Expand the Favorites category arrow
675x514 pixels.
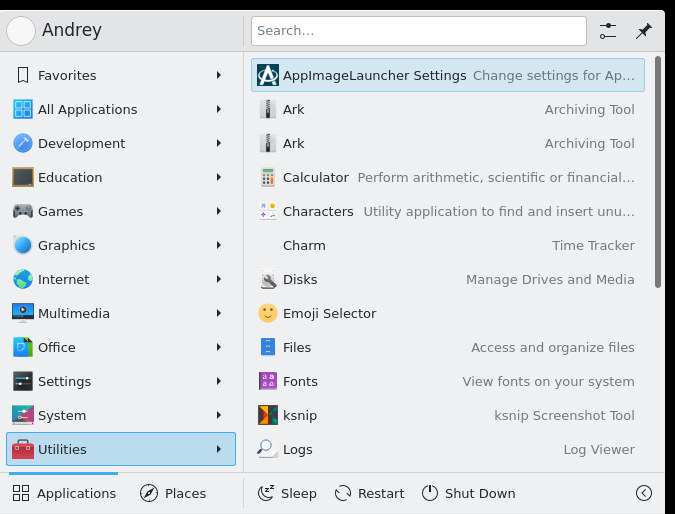click(219, 75)
